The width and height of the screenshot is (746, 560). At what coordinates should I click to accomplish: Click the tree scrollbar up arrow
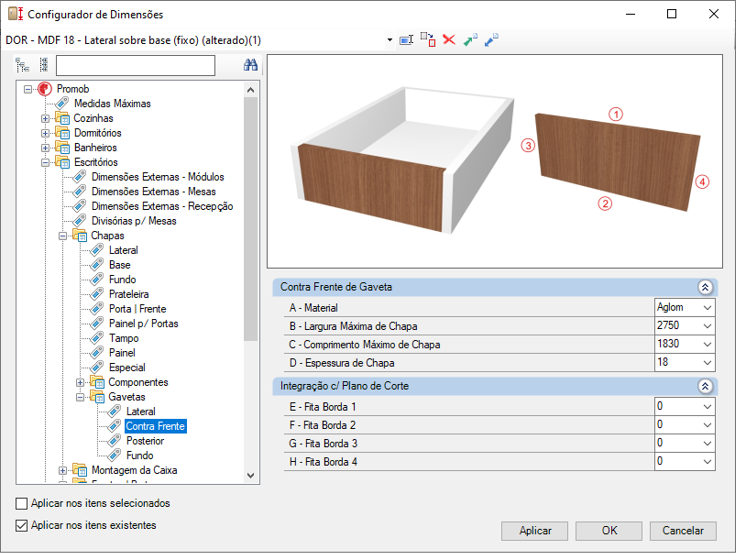pos(251,90)
